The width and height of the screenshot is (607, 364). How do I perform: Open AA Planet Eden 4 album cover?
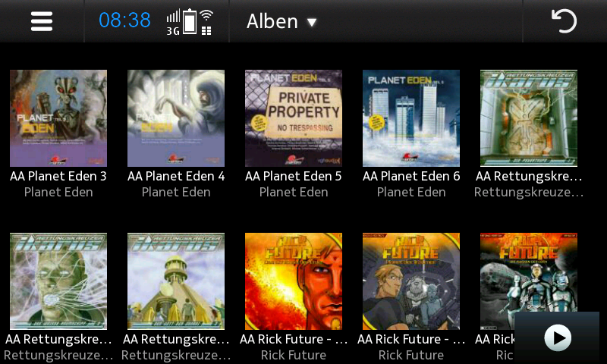(x=176, y=118)
